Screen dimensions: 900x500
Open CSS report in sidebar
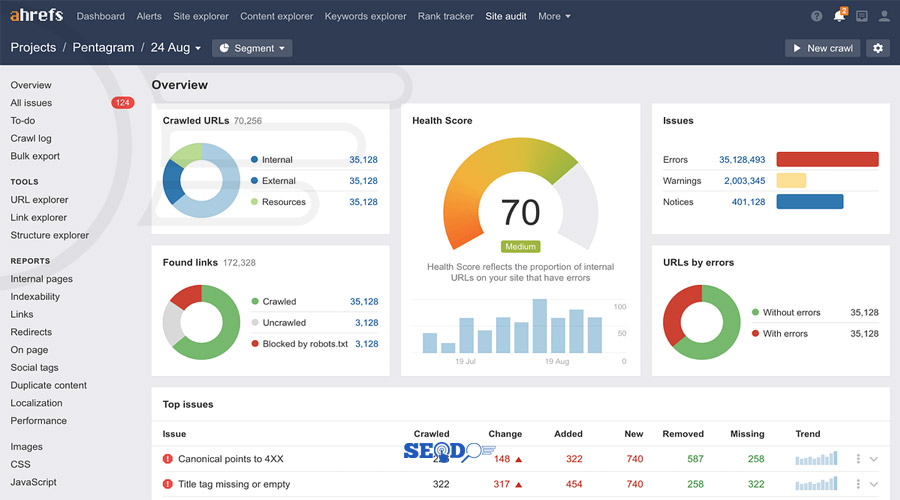(20, 464)
